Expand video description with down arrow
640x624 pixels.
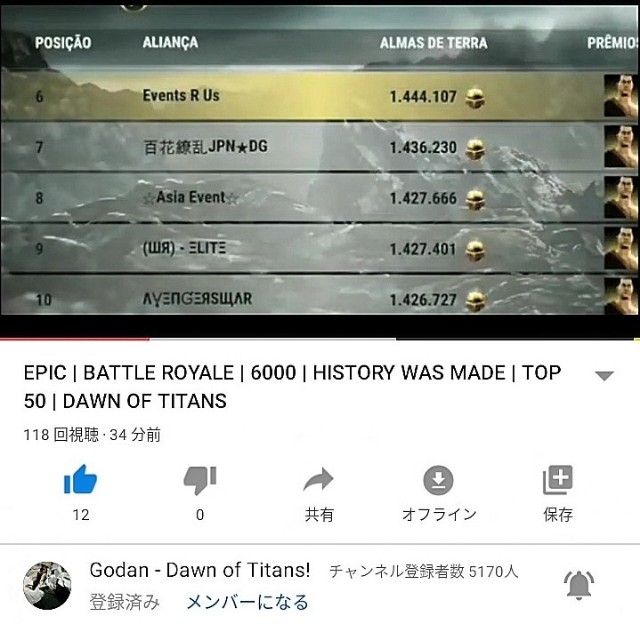coord(604,375)
